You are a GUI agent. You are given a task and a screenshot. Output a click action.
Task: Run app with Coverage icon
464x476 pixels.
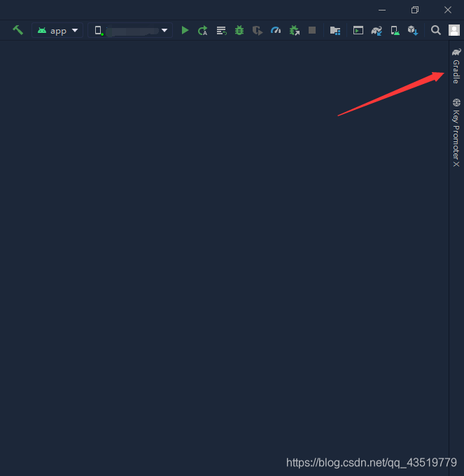click(258, 31)
